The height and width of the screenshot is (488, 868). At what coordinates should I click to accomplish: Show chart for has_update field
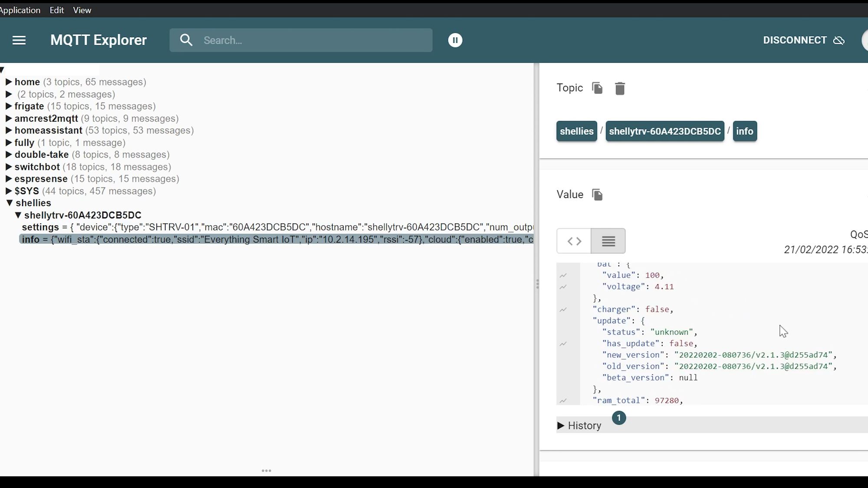coord(563,344)
